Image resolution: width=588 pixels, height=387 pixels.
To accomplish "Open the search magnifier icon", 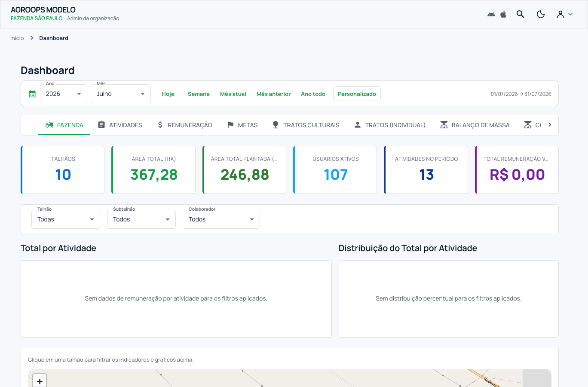I will coord(520,14).
